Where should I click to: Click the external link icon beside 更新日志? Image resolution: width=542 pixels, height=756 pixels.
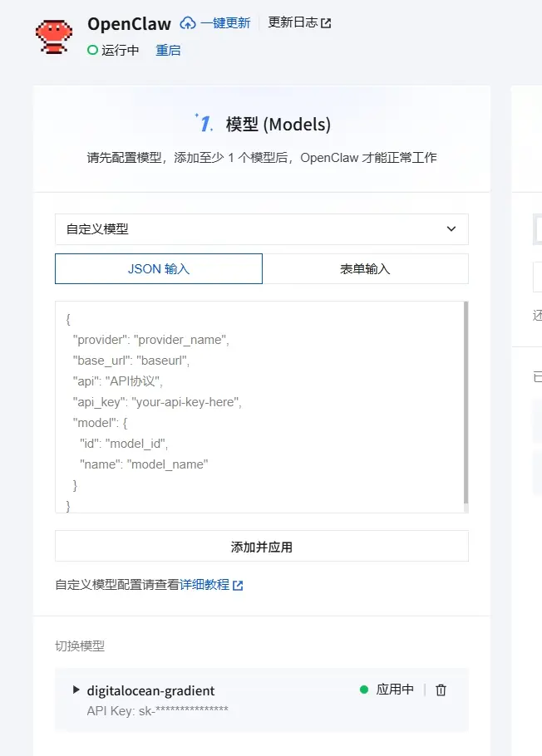pyautogui.click(x=326, y=23)
